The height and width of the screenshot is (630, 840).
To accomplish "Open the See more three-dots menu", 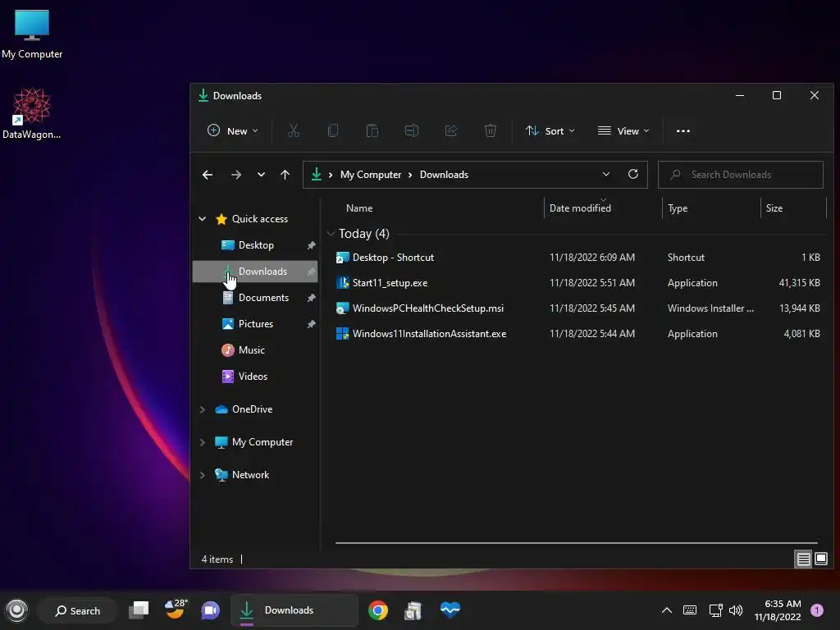I will click(x=683, y=130).
